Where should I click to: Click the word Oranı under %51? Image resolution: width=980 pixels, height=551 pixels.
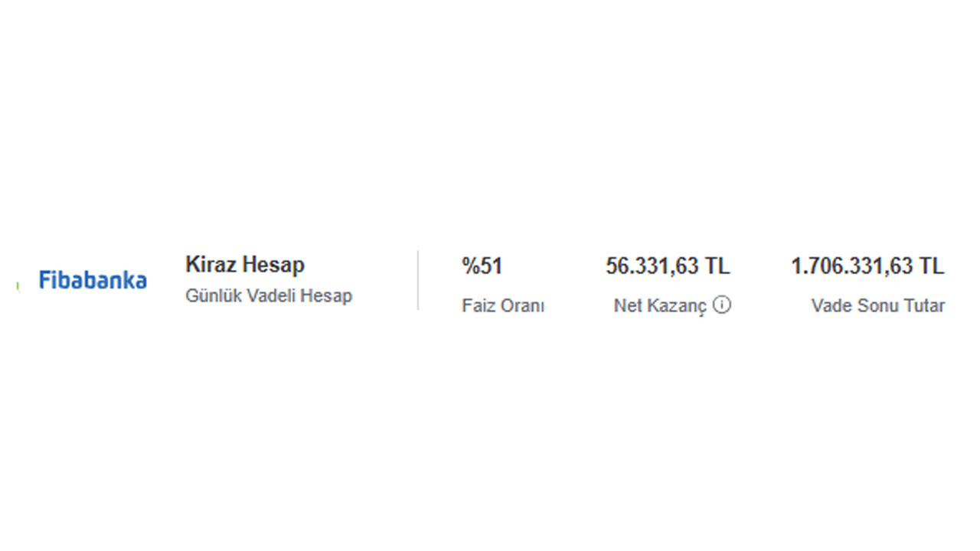click(524, 306)
